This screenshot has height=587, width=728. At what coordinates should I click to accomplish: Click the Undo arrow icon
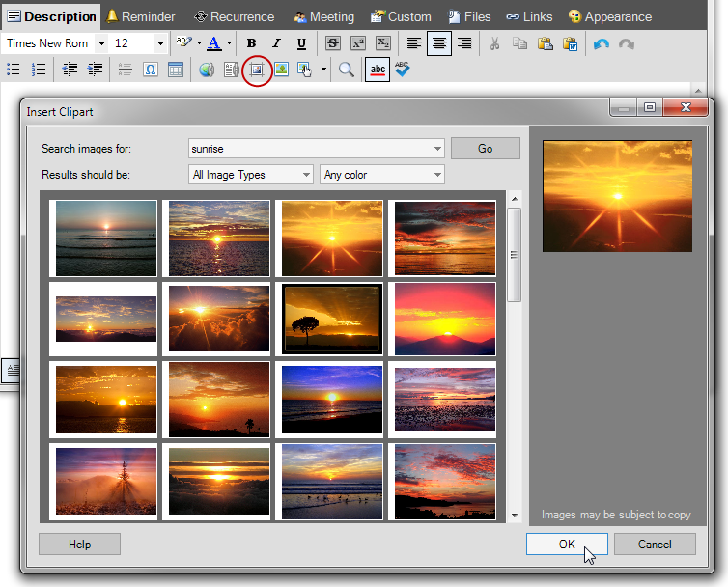(602, 43)
